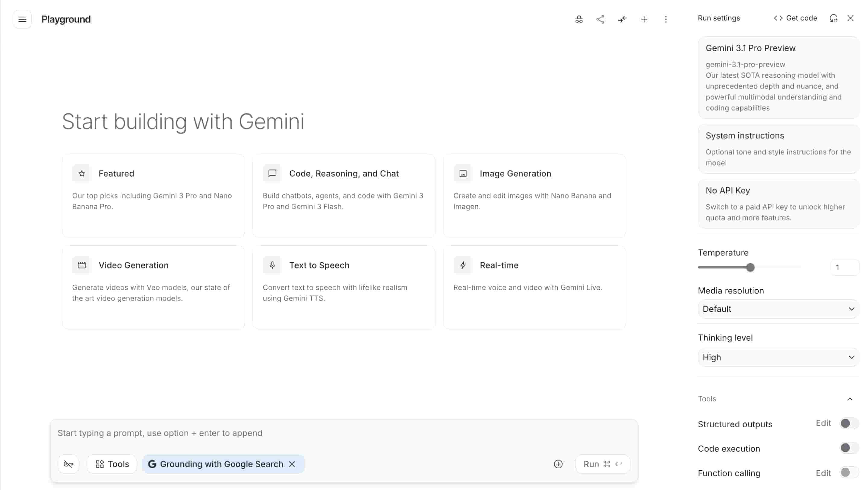
Task: Click the crossed-out link icon in prompt bar
Action: pyautogui.click(x=68, y=464)
